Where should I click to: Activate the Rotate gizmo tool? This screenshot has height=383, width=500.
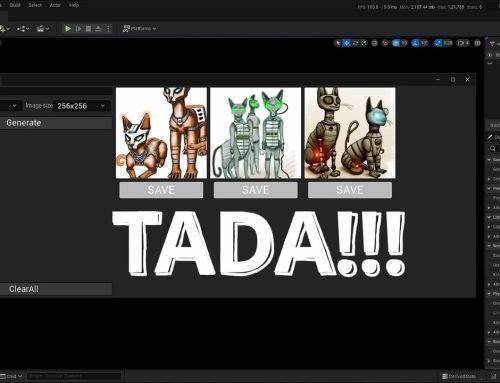tap(355, 43)
